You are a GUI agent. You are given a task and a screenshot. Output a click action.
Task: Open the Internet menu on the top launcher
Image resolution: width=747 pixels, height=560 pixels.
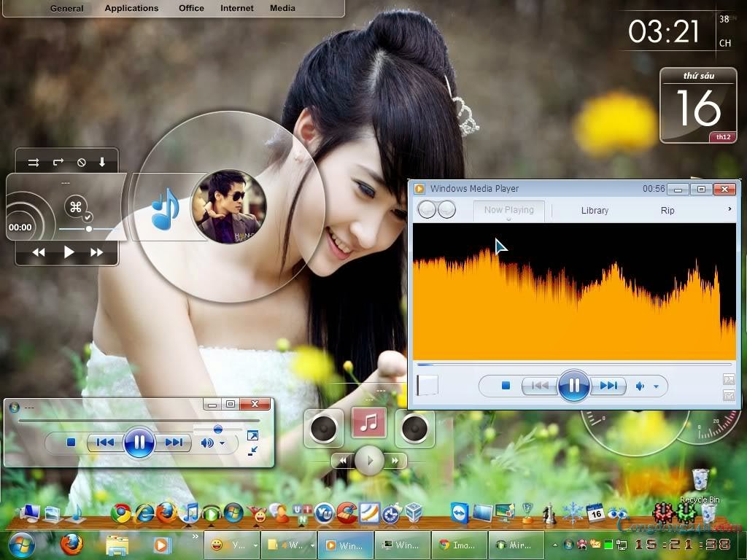click(237, 8)
